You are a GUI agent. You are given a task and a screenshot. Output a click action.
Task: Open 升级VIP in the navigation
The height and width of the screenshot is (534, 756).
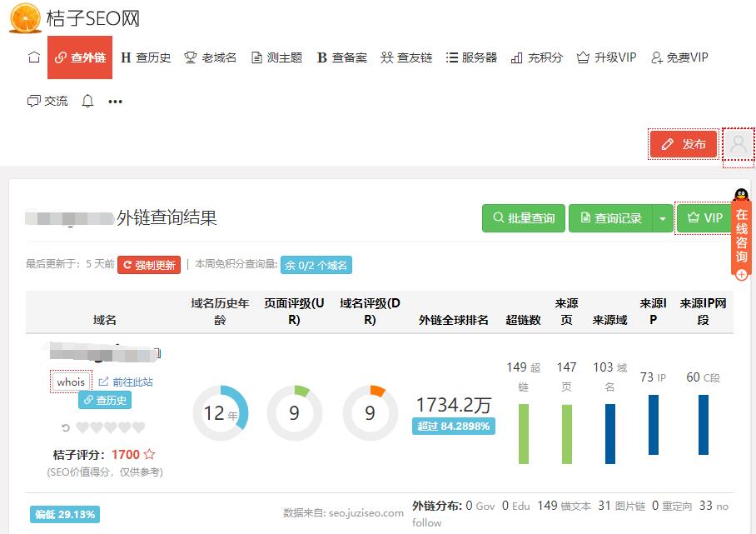click(606, 57)
